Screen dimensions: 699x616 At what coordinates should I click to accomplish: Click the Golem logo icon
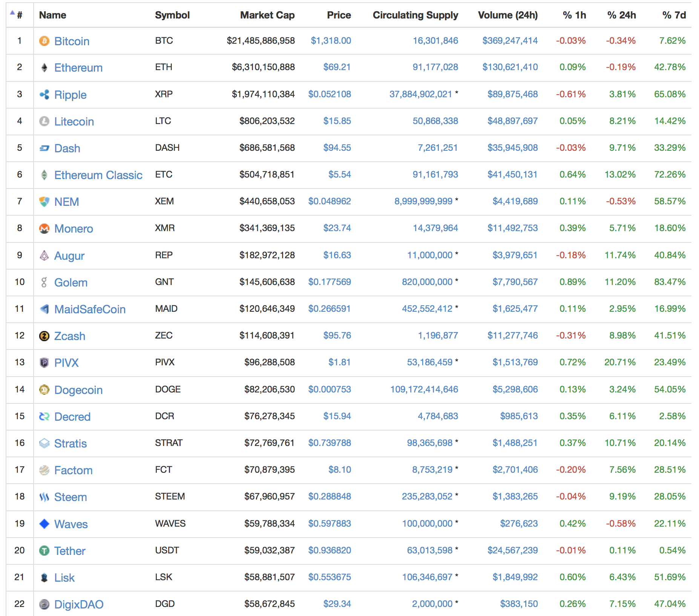44,282
